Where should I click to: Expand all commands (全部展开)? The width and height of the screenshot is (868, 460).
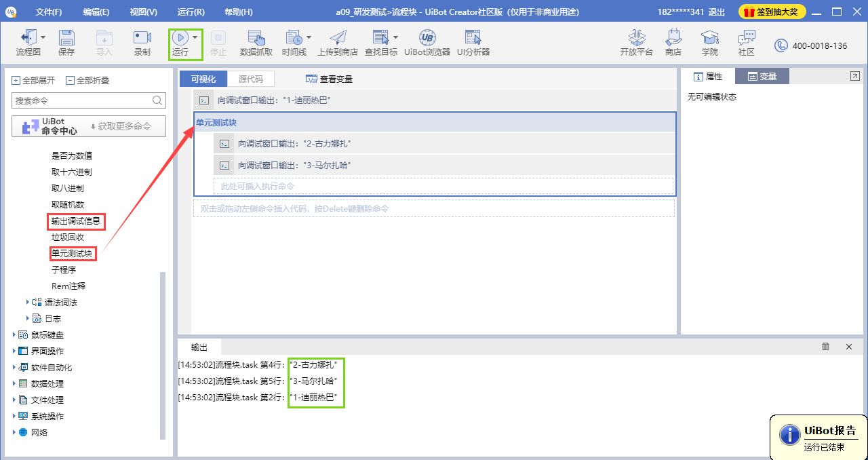click(x=33, y=80)
